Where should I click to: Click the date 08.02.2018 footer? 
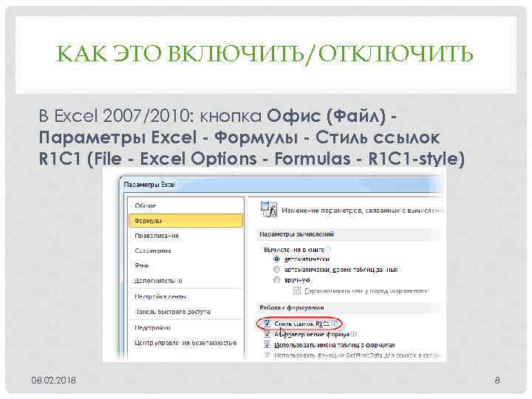coord(54,380)
